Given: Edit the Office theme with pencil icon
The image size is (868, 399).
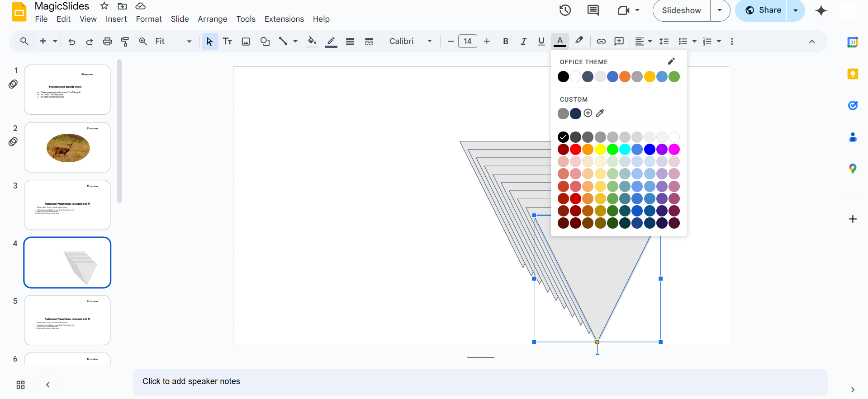Looking at the screenshot, I should tap(671, 61).
